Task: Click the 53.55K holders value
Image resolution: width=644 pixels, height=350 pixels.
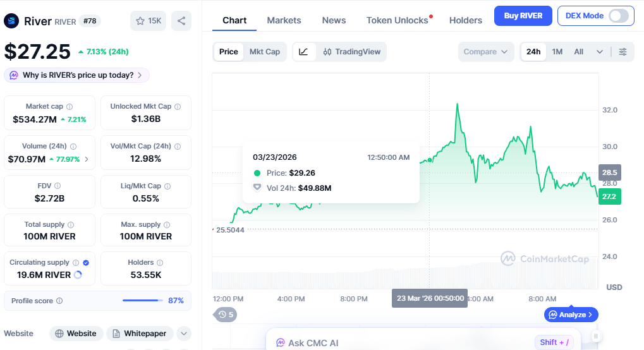Action: (146, 275)
